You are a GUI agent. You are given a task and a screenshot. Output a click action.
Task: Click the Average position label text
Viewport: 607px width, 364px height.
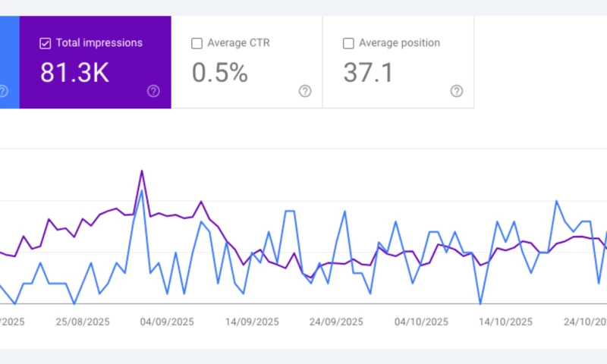pyautogui.click(x=399, y=43)
